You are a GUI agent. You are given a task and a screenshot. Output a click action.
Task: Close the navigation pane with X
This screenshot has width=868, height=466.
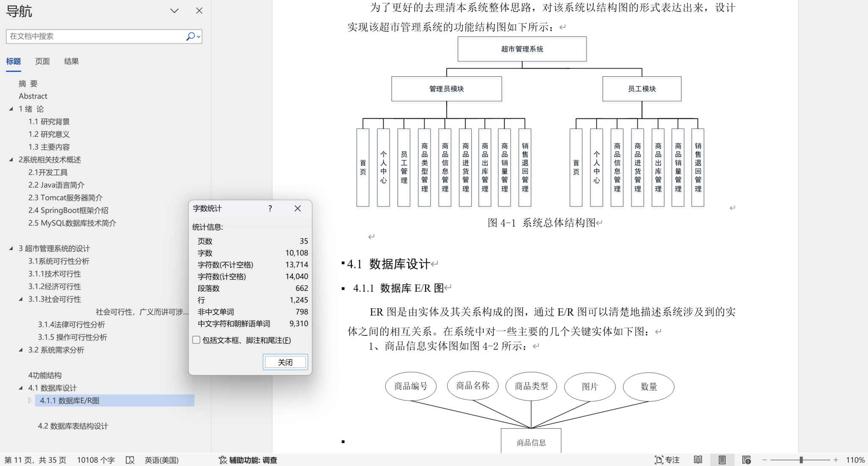pos(199,11)
